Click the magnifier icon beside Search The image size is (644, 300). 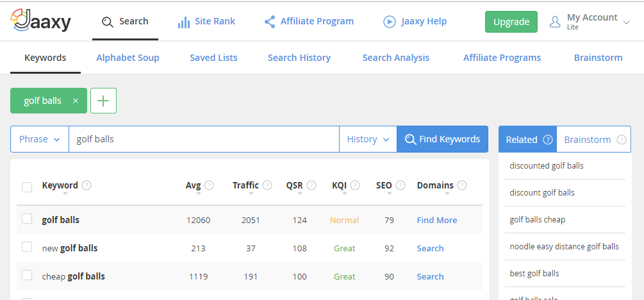point(107,22)
